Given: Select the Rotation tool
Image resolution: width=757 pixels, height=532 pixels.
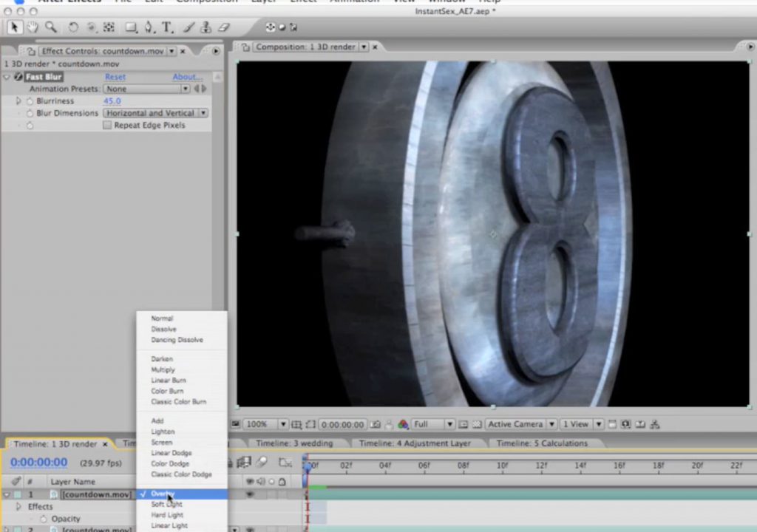Looking at the screenshot, I should click(x=73, y=27).
